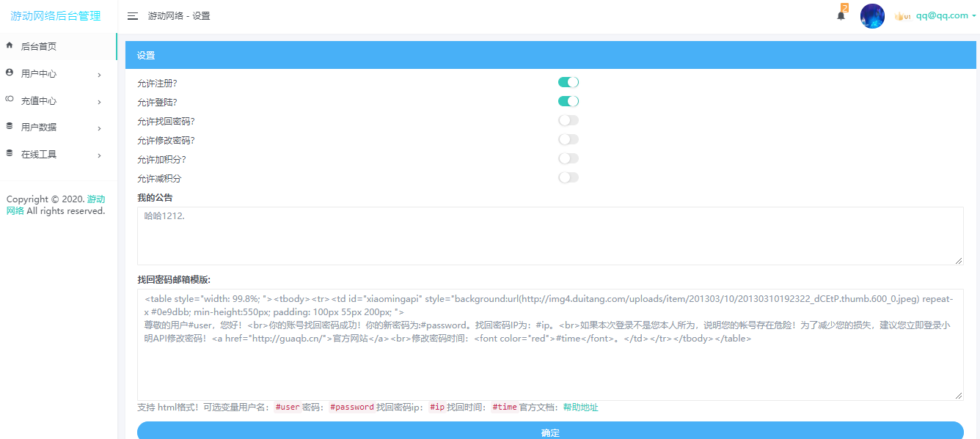Expand the 充值中心 chevron

click(x=99, y=102)
